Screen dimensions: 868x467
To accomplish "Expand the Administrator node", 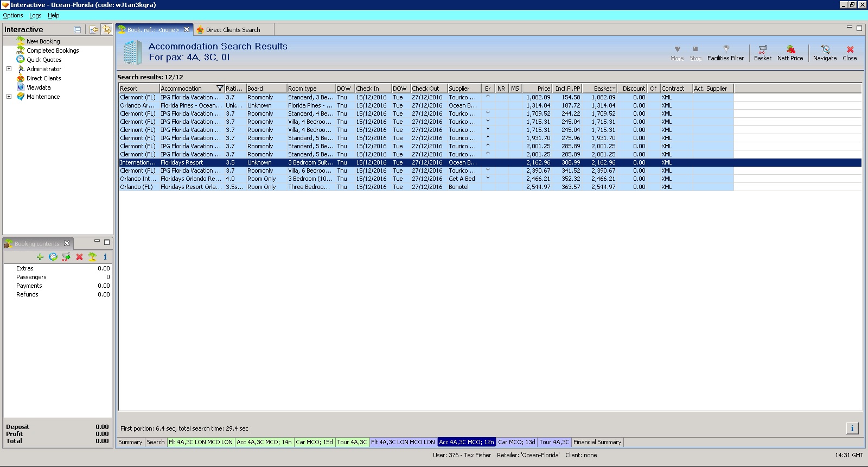I will [x=9, y=69].
